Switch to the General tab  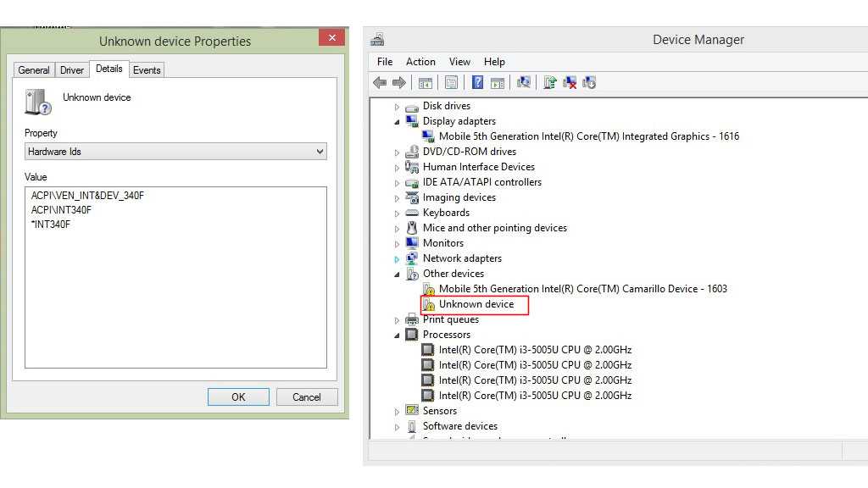[34, 70]
